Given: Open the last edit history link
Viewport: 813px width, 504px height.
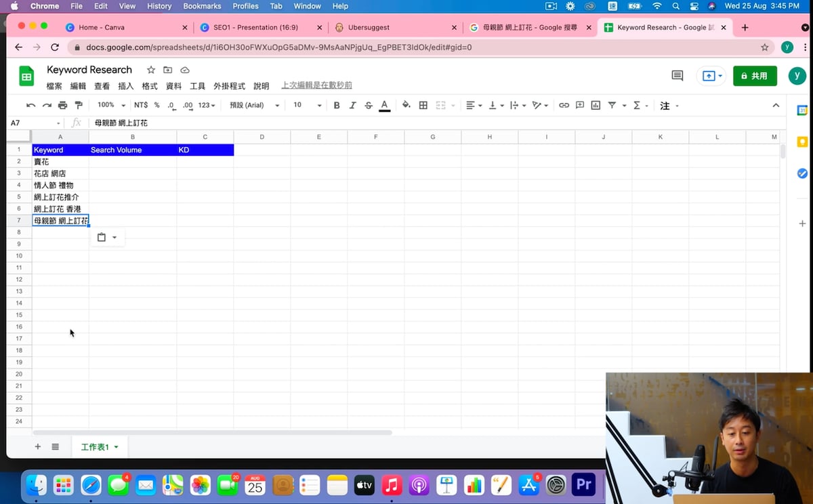Looking at the screenshot, I should (x=316, y=85).
